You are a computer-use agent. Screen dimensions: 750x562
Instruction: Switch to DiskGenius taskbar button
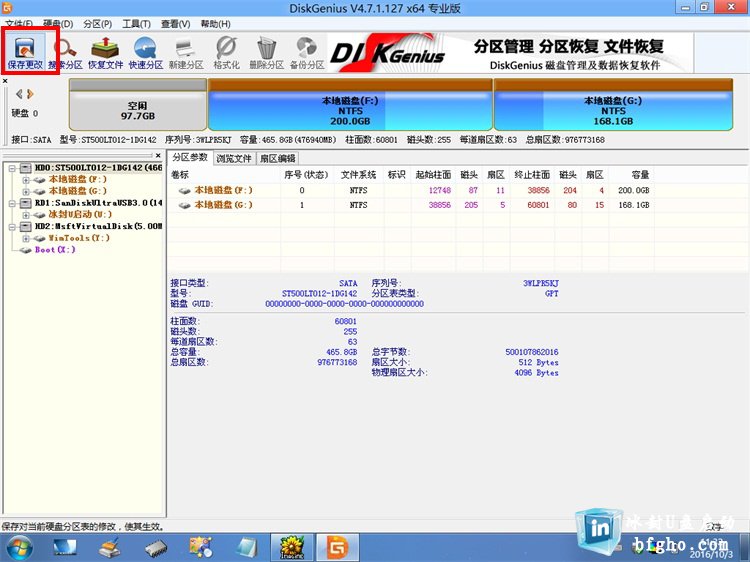pos(338,548)
